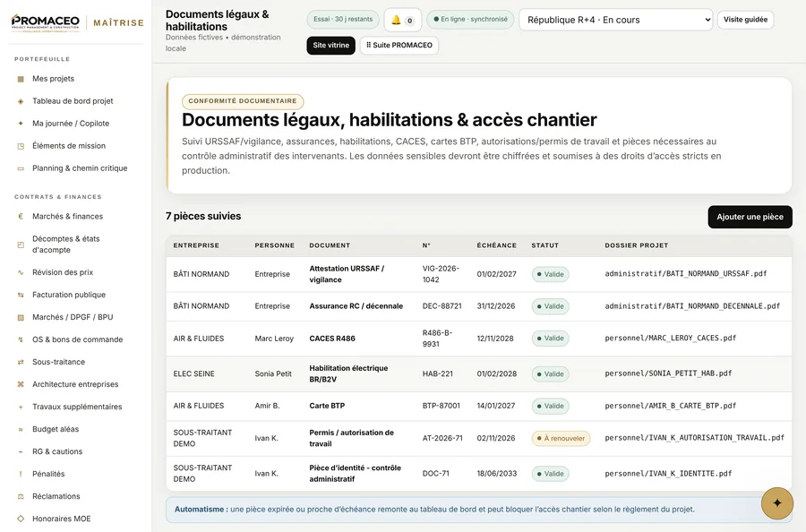Click the Site vitrine button
This screenshot has height=532, width=806.
point(331,46)
